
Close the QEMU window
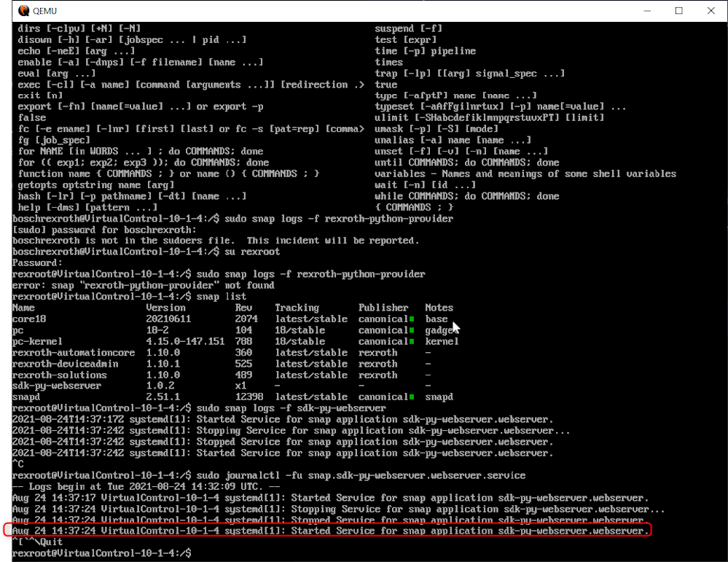pyautogui.click(x=711, y=11)
